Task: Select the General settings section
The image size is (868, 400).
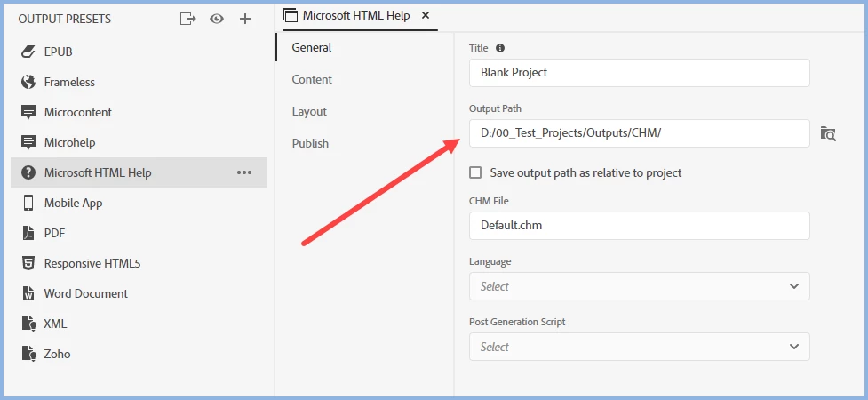Action: click(312, 48)
